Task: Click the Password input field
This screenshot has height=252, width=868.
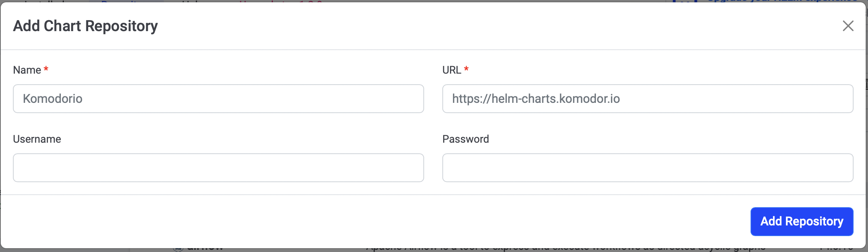Action: coord(647,167)
